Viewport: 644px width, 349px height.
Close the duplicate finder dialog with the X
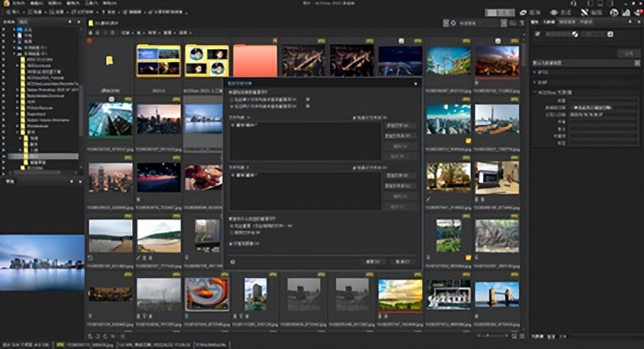point(415,84)
